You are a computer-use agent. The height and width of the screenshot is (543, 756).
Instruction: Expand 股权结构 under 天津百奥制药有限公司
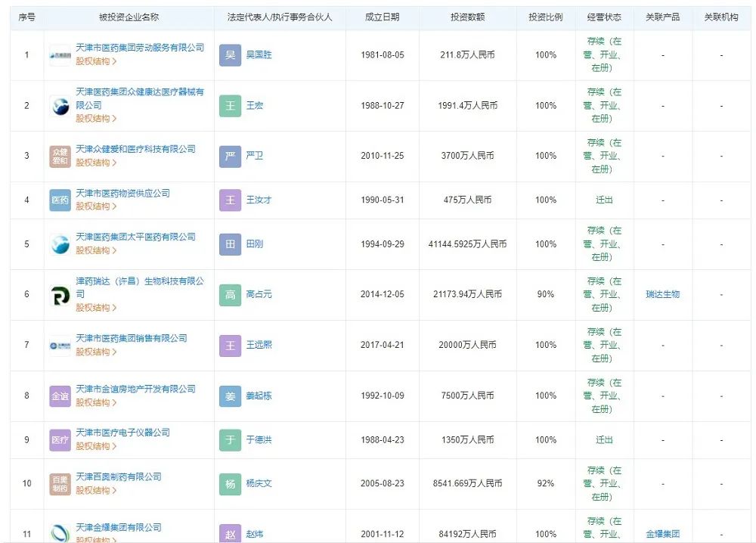pyautogui.click(x=96, y=491)
